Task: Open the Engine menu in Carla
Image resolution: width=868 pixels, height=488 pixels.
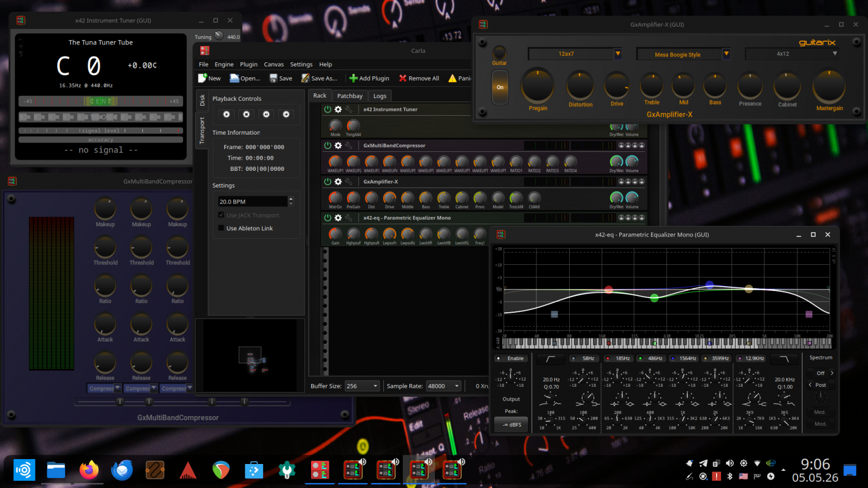Action: point(224,65)
